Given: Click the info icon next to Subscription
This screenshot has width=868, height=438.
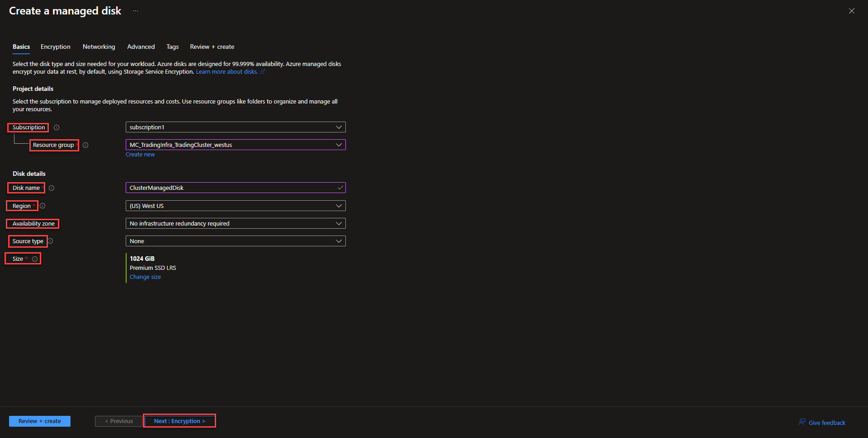Looking at the screenshot, I should [57, 127].
